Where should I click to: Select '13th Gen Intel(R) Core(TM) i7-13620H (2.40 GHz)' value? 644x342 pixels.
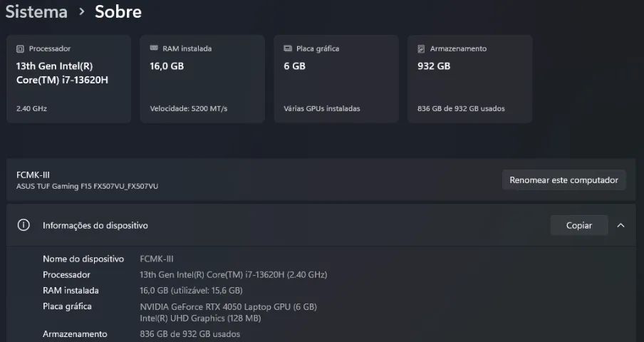click(233, 274)
